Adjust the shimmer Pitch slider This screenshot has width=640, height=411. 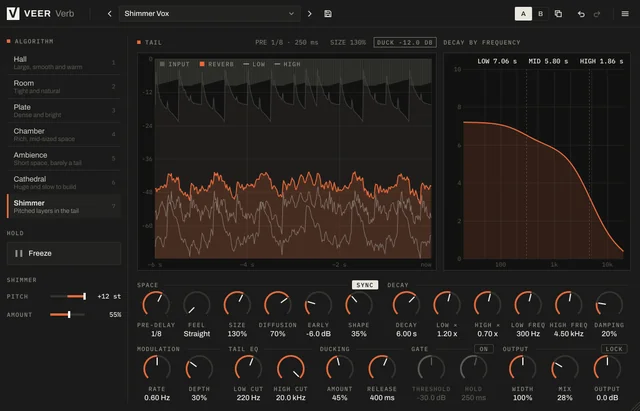68,296
